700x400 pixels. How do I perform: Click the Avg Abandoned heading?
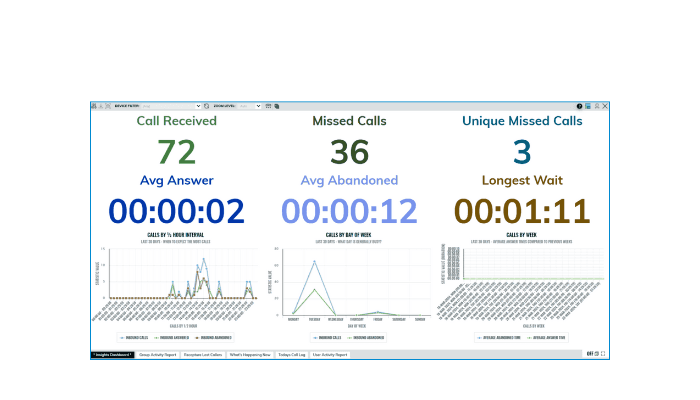350,180
